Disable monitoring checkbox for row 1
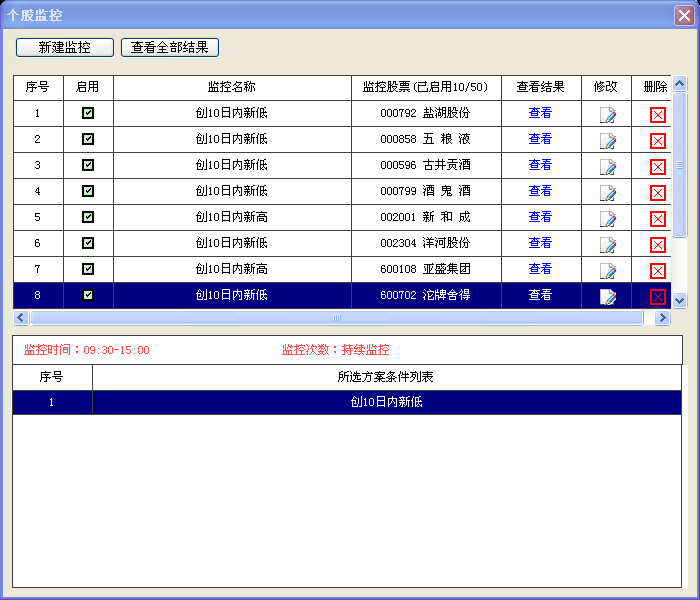700x600 pixels. pyautogui.click(x=88, y=113)
